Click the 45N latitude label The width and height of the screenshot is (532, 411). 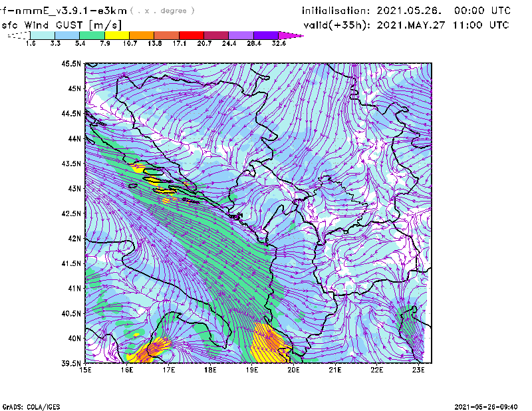click(x=74, y=88)
